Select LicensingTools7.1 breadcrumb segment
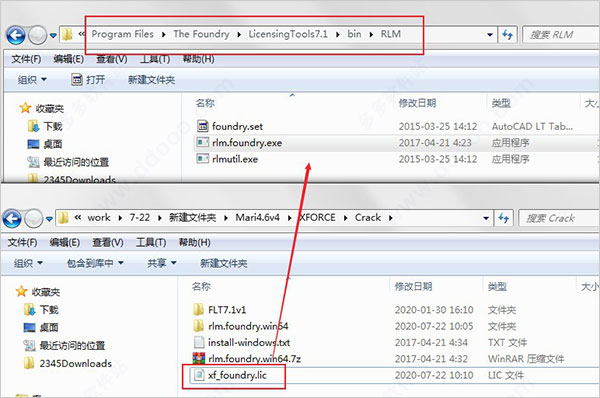 (288, 34)
